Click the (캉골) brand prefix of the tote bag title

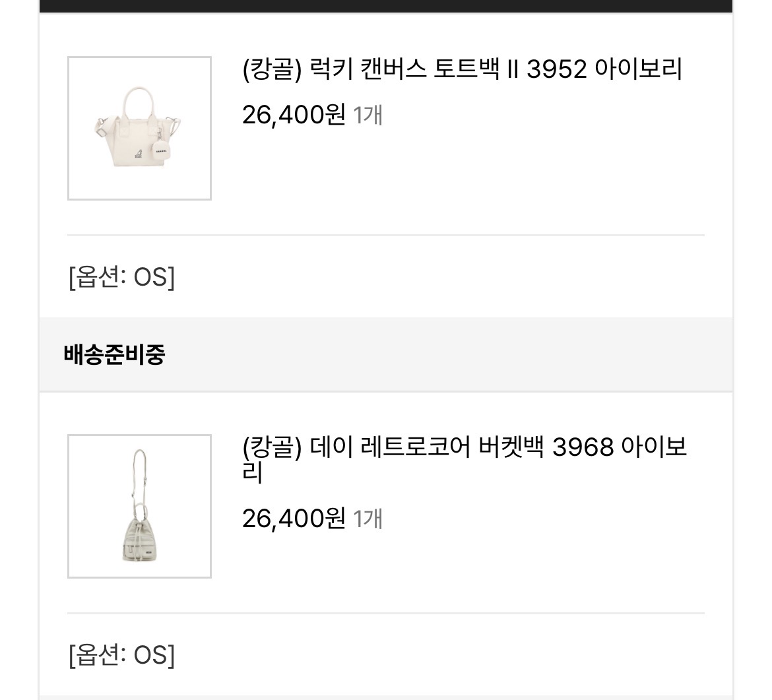pyautogui.click(x=272, y=69)
